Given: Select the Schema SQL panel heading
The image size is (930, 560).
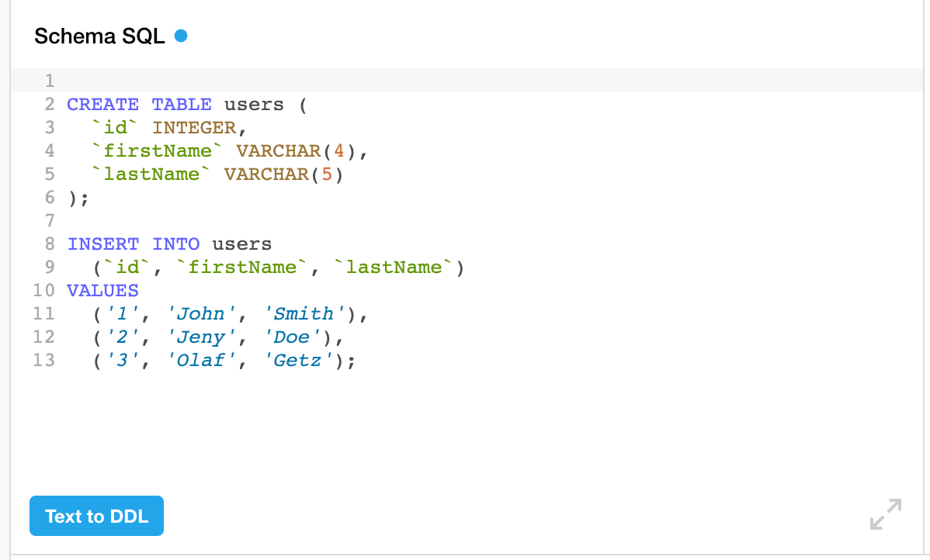Looking at the screenshot, I should [x=99, y=36].
